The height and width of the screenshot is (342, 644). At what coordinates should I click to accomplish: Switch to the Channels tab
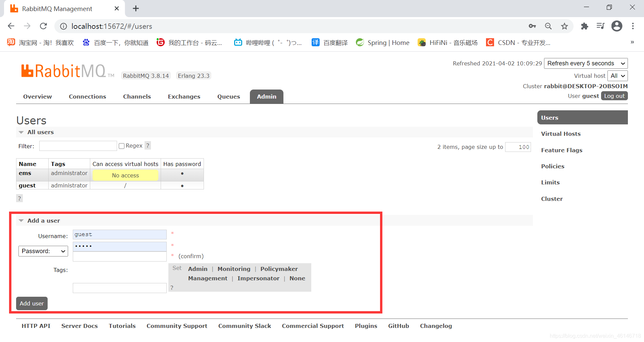[137, 97]
